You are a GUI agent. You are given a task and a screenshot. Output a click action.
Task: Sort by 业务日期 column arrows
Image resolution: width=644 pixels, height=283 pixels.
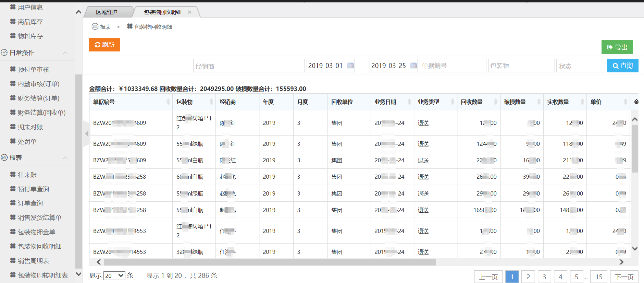tap(409, 102)
